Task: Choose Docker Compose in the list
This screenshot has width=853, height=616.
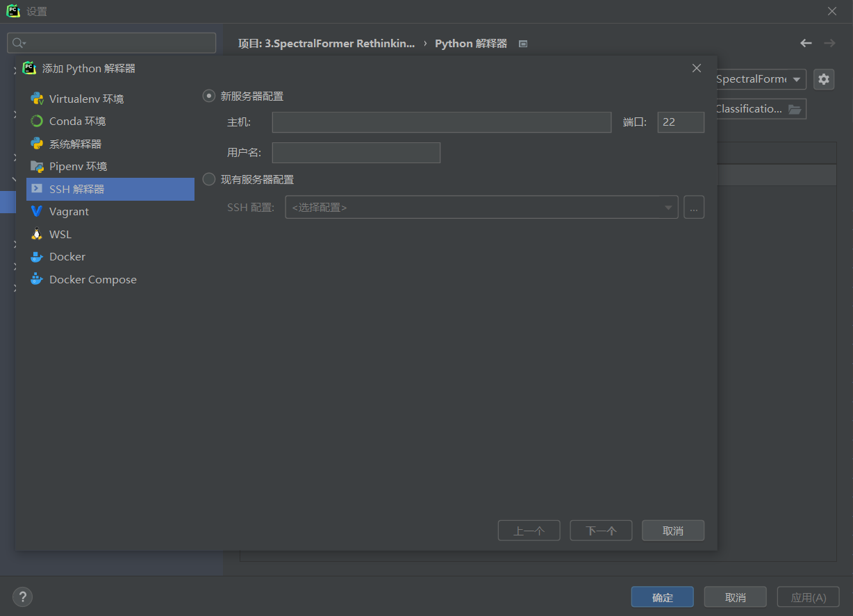Action: point(110,279)
